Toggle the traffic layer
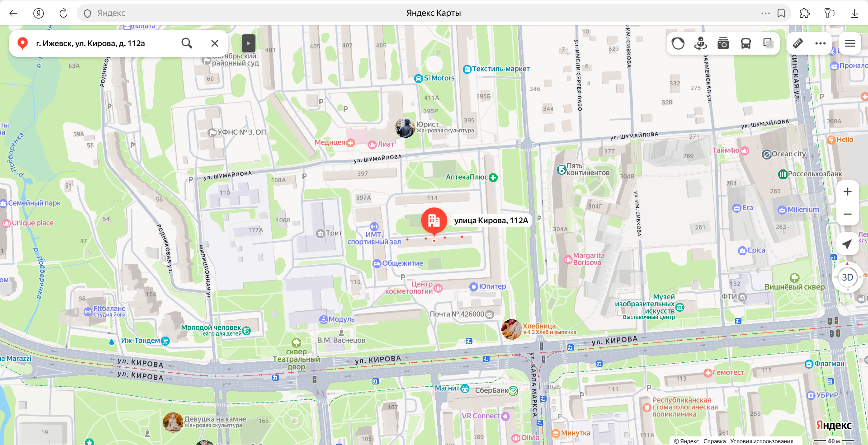This screenshot has height=445, width=868. pos(678,43)
